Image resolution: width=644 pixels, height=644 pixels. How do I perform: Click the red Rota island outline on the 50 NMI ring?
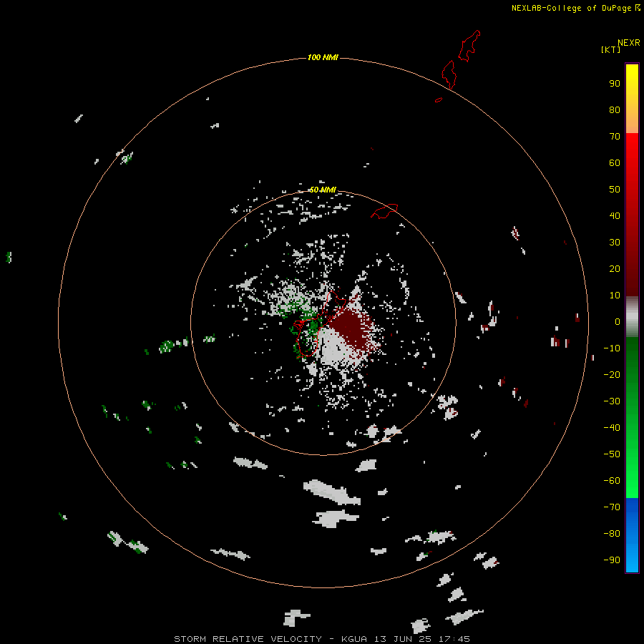click(384, 211)
